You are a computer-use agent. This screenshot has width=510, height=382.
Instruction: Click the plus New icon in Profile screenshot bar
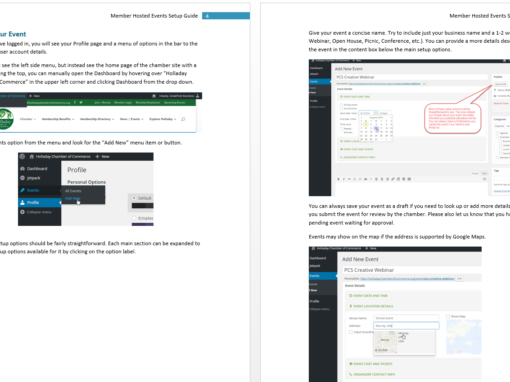click(x=97, y=156)
